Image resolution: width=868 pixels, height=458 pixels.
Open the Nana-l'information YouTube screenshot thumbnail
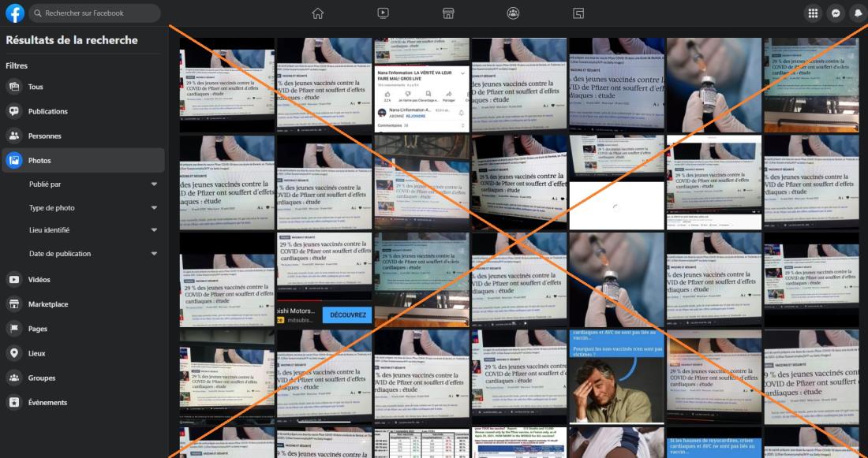[422, 85]
